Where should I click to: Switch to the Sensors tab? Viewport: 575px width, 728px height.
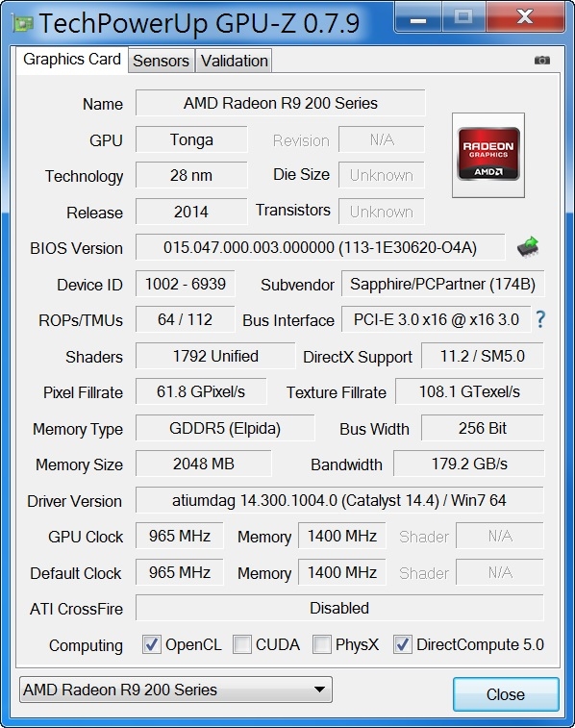pos(161,61)
